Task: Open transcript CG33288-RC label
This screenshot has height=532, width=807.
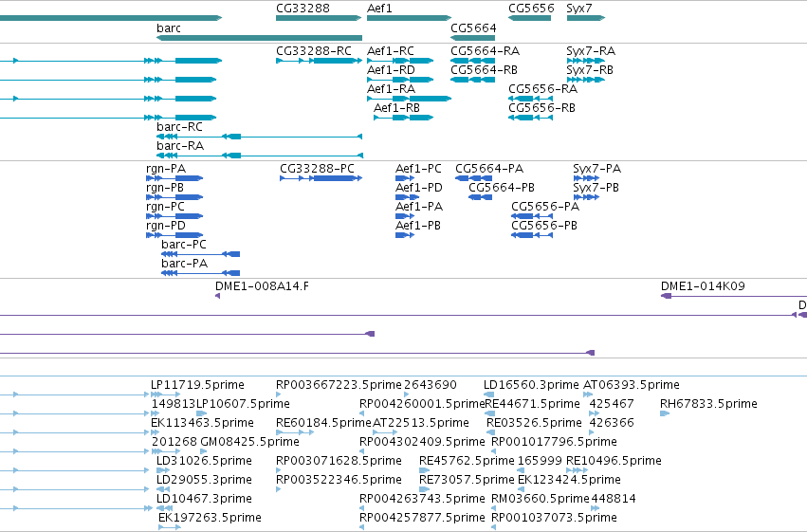Action: coord(314,51)
